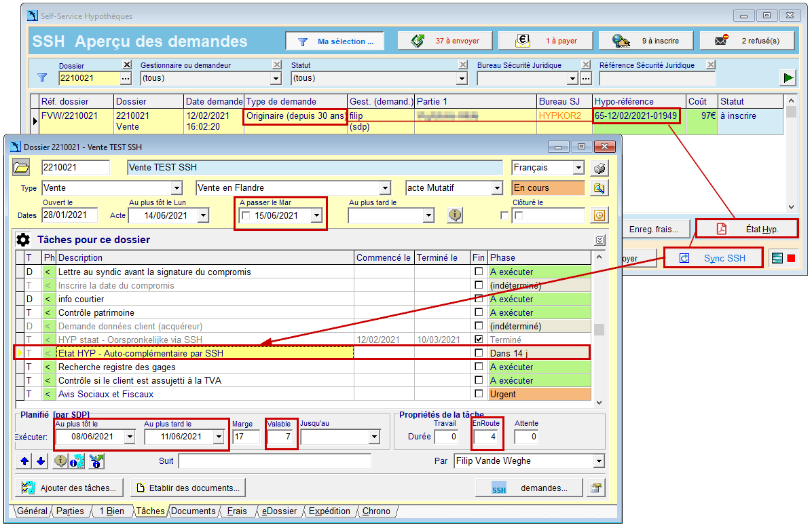Open the ellipsis beside Bureau Sécurité Juridique
This screenshot has height=527, width=812.
pos(586,79)
